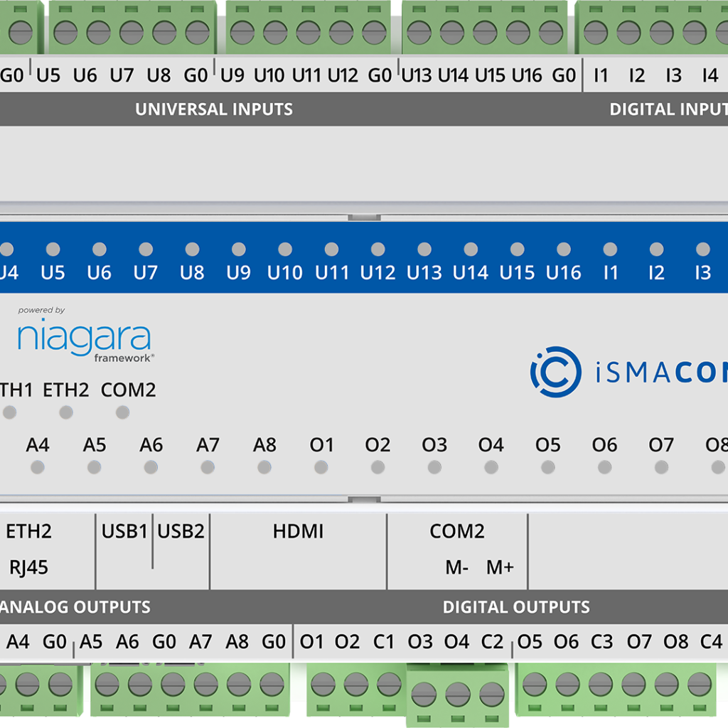The height and width of the screenshot is (728, 728).
Task: Click the A5 analog output LED
Action: tap(95, 467)
